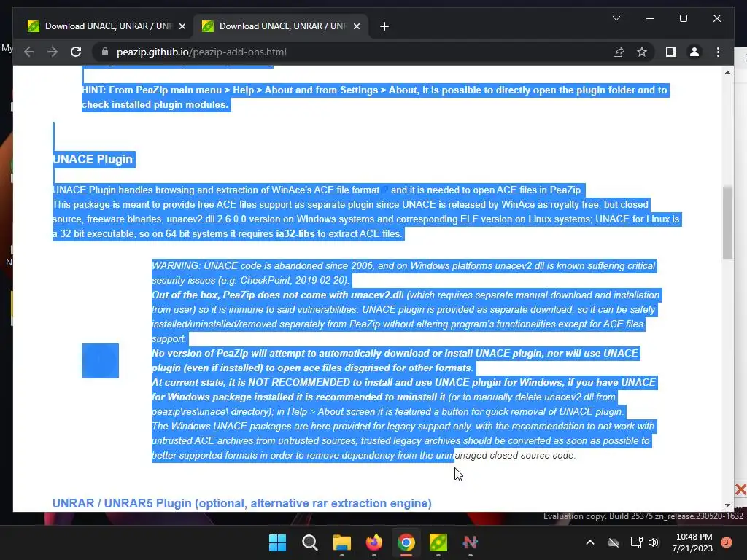Click the 'managed closed source code' text
Image resolution: width=747 pixels, height=560 pixels.
click(x=515, y=455)
